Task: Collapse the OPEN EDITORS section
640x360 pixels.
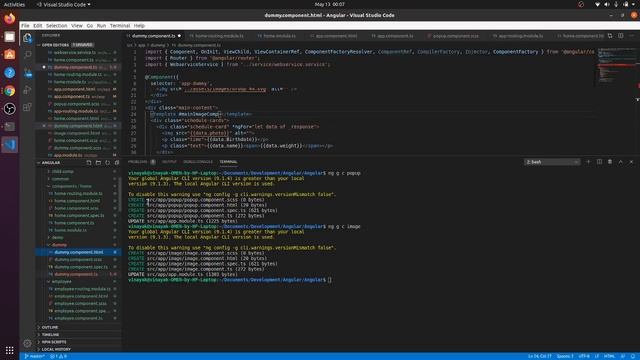Action: (55, 45)
